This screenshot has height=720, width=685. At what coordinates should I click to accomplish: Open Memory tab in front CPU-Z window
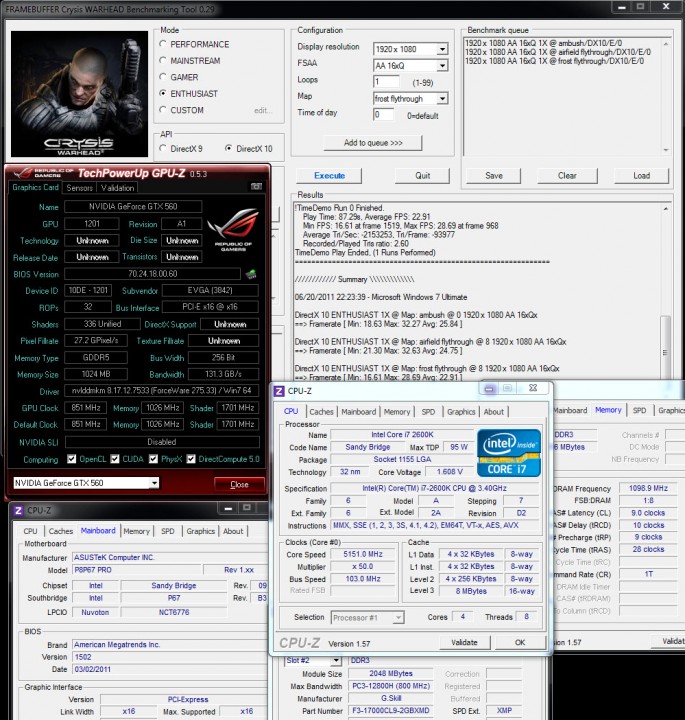tap(397, 412)
